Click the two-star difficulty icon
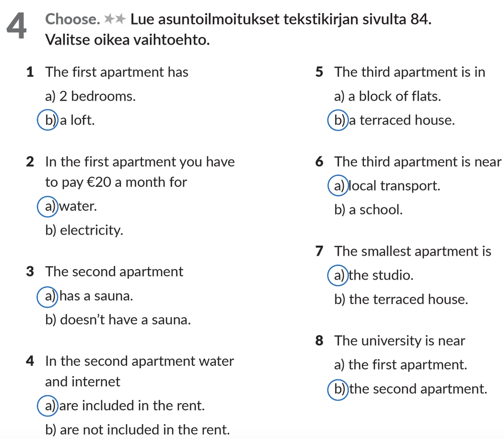The height and width of the screenshot is (439, 504). [115, 19]
